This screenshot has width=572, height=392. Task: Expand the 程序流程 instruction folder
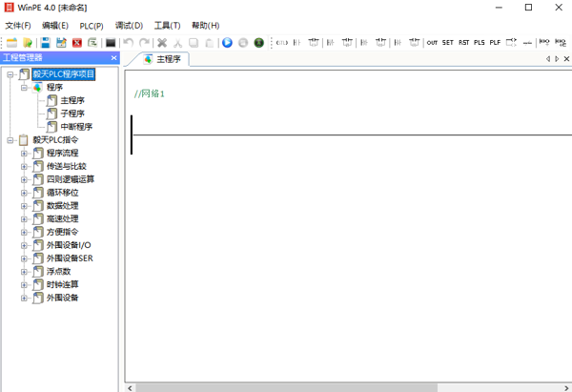tap(25, 153)
